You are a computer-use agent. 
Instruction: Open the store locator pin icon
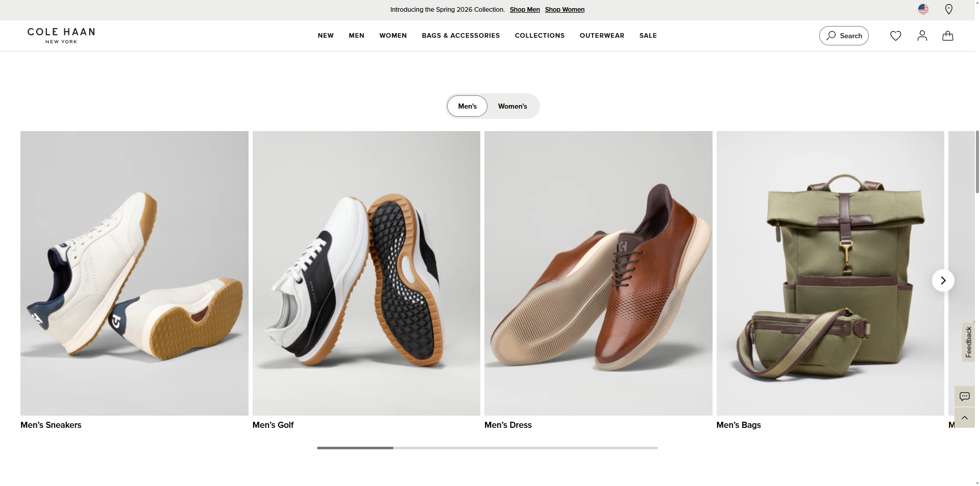click(949, 9)
